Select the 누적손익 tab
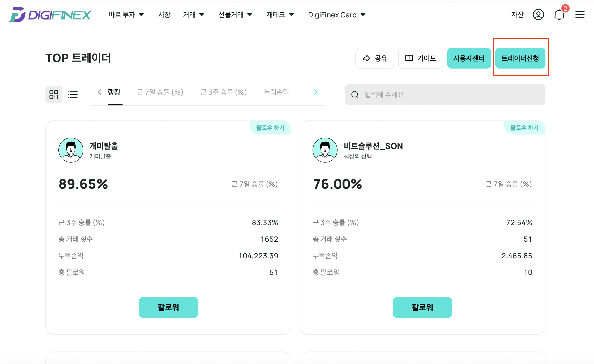The image size is (594, 364). [276, 92]
